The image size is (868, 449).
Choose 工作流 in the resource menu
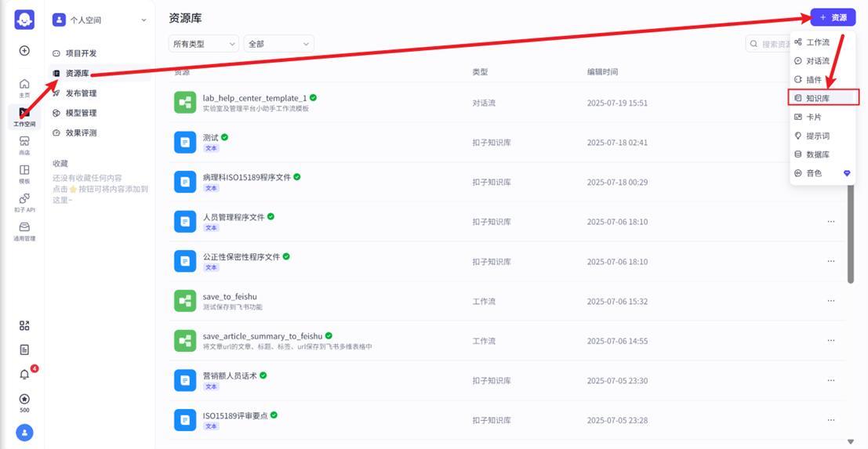pos(817,42)
